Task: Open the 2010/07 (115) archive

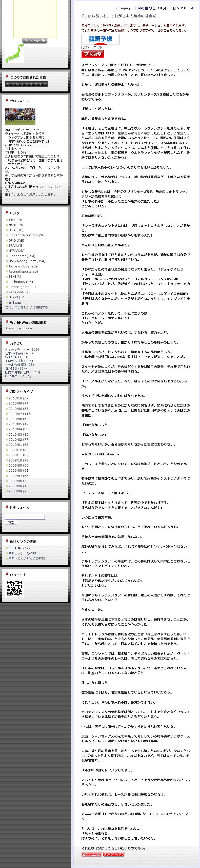Action: (x=20, y=414)
